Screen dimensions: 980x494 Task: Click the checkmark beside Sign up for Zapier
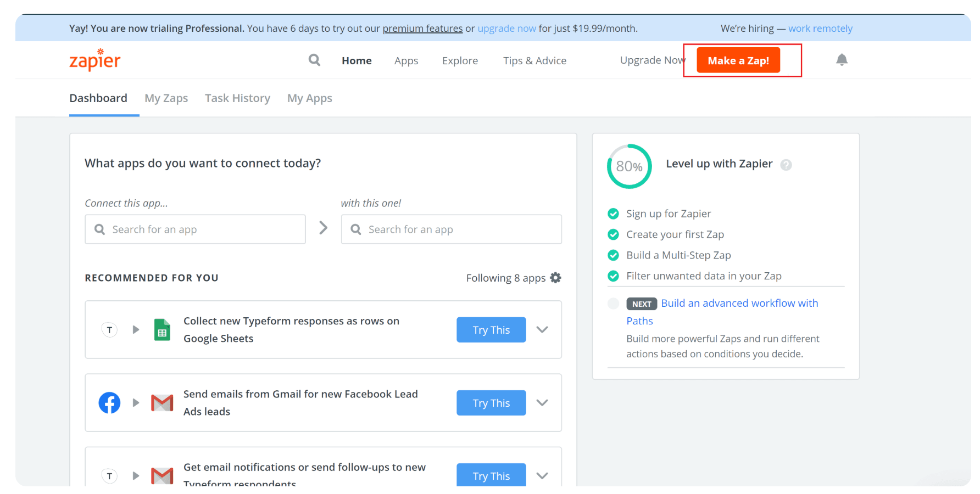tap(614, 214)
